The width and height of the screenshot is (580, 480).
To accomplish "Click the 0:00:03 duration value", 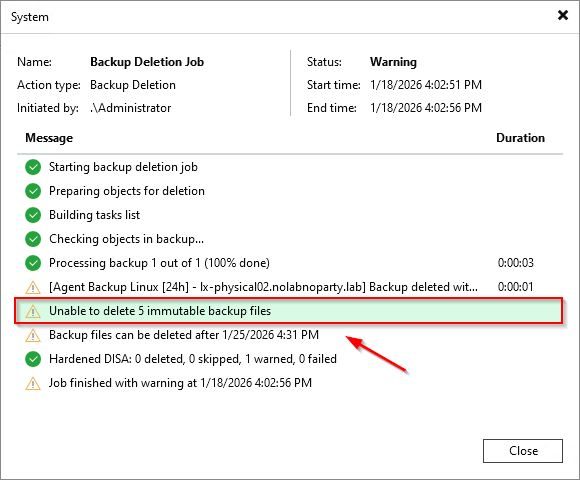I will [516, 263].
